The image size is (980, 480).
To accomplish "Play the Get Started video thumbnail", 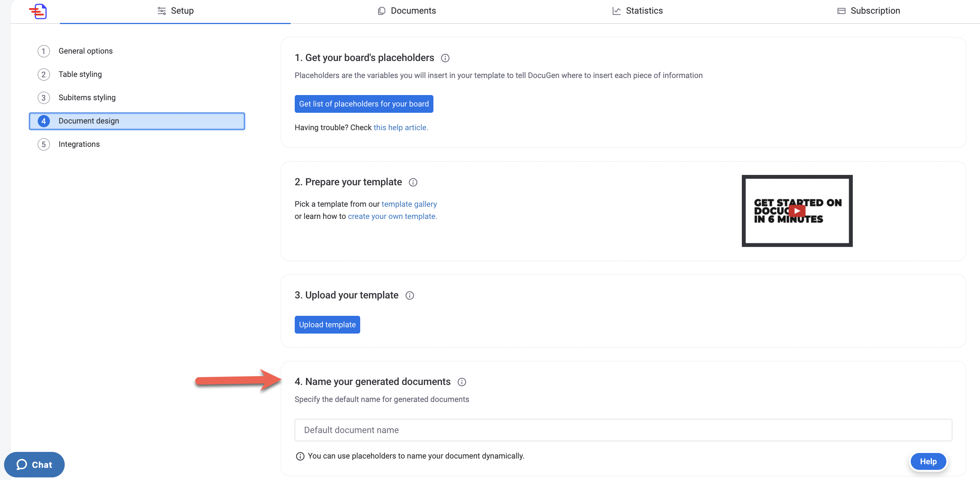I will tap(797, 211).
